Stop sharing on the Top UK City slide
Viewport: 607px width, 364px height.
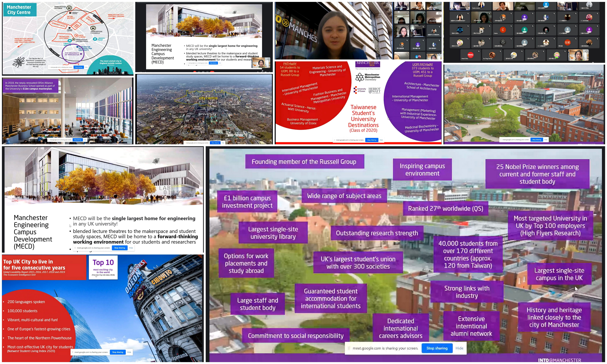tap(117, 352)
